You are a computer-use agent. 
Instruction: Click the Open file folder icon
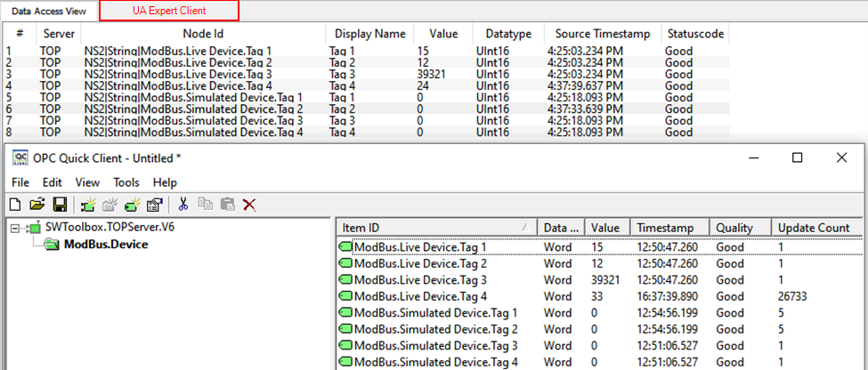point(37,205)
